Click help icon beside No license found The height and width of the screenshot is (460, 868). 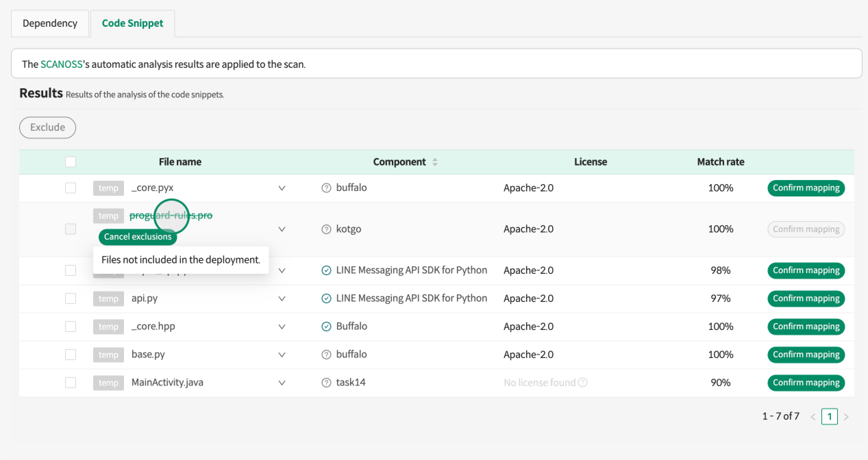(583, 382)
